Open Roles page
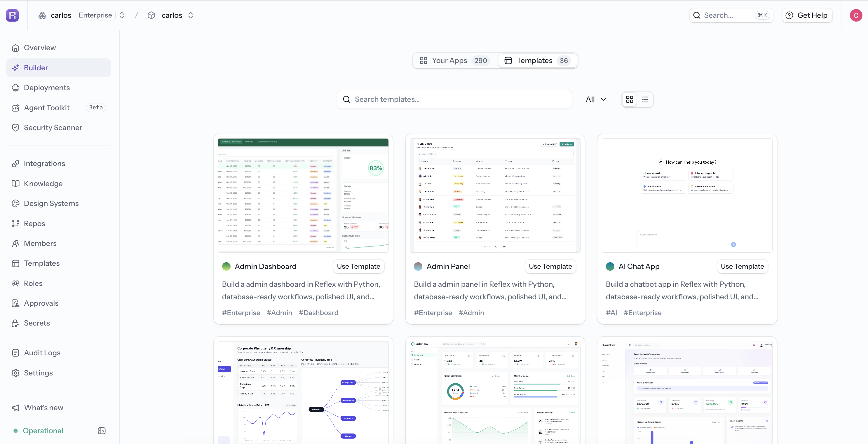Screen dimensions: 868x444 [x=59, y=283]
